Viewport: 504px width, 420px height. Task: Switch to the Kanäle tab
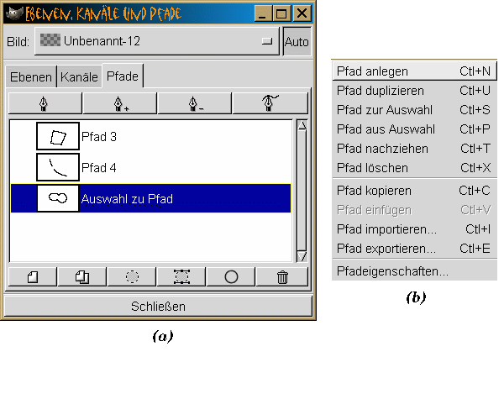click(x=79, y=76)
